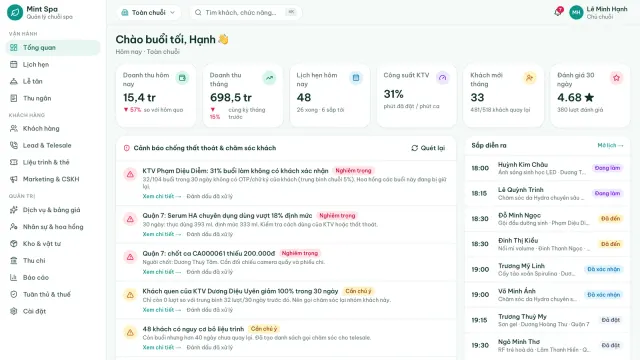The image size is (640, 360).
Task: Go to Lễ tân page
Action: pyautogui.click(x=53, y=81)
